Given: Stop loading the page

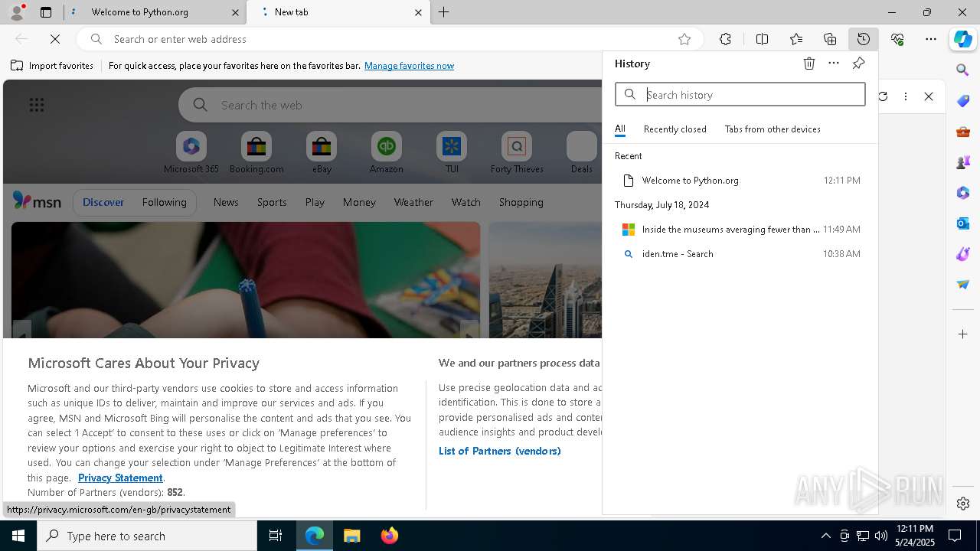Looking at the screenshot, I should (55, 39).
